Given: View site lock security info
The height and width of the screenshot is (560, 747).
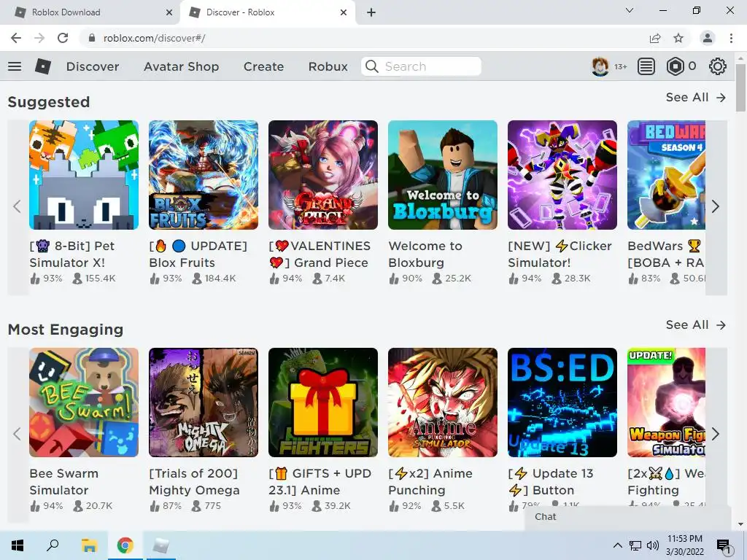Looking at the screenshot, I should (x=92, y=38).
